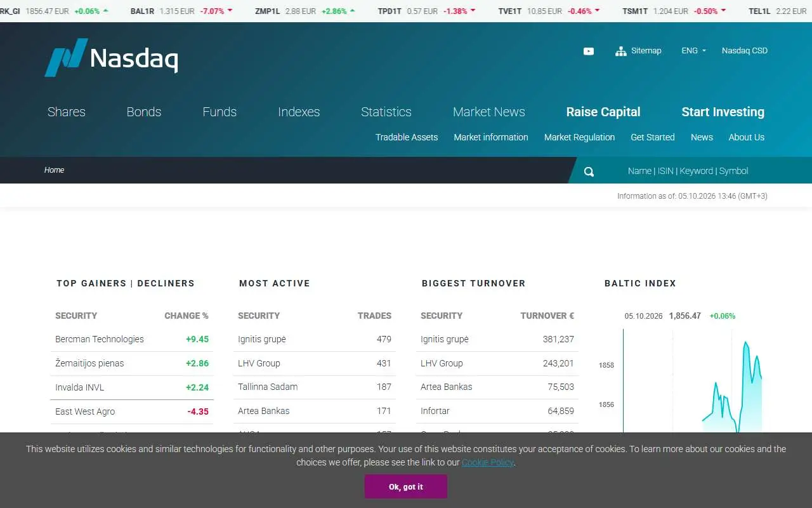Screen dimensions: 812x508
Task: Open Tallinna Sadam in Most Active
Action: pyautogui.click(x=268, y=387)
